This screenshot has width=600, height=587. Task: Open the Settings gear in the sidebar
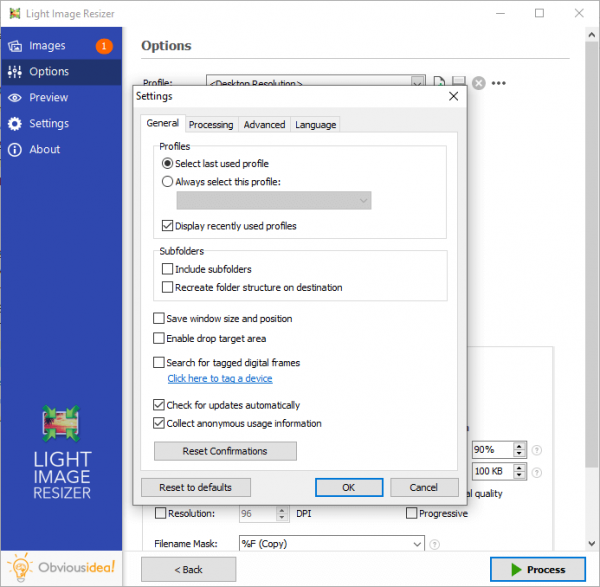15,124
